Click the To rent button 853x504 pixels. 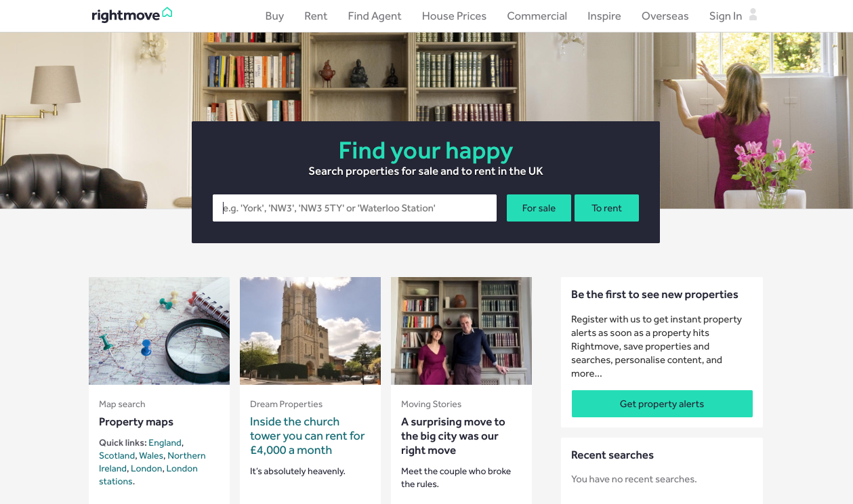(x=606, y=208)
